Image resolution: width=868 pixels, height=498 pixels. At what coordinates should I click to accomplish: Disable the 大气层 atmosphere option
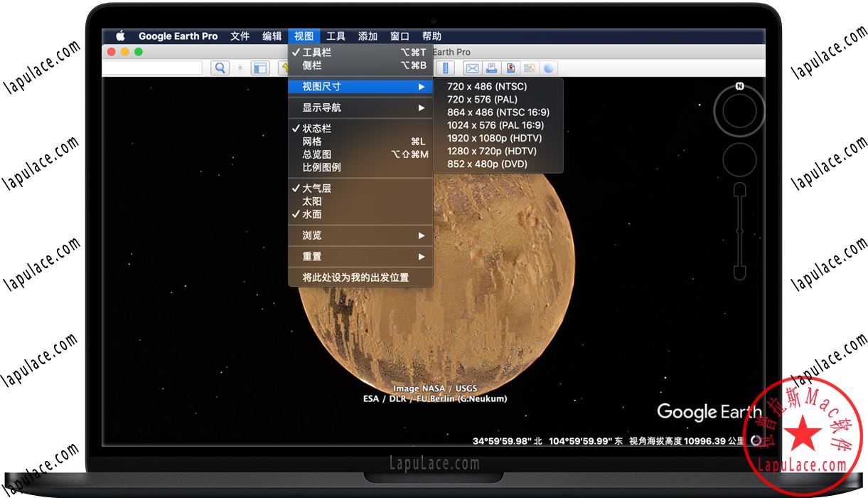[x=317, y=189]
